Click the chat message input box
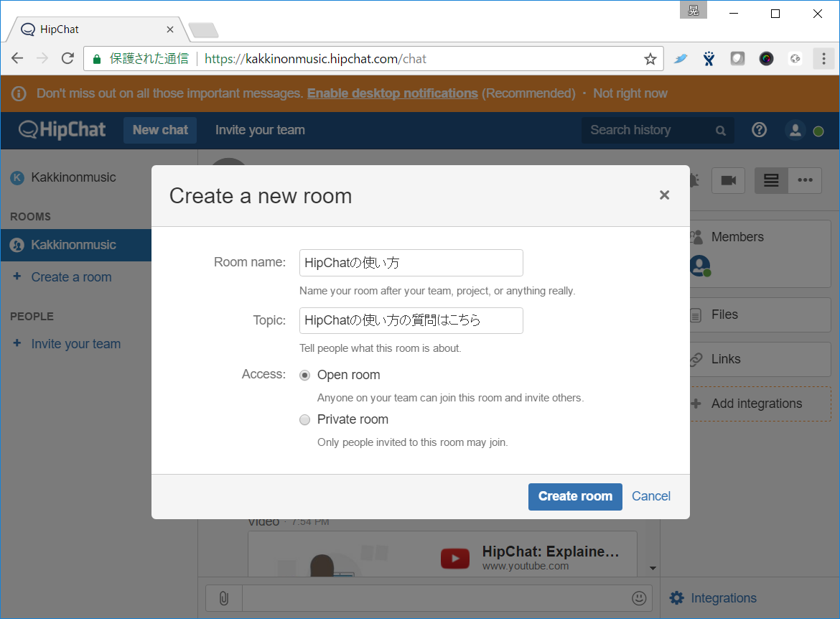840x619 pixels. pos(436,598)
